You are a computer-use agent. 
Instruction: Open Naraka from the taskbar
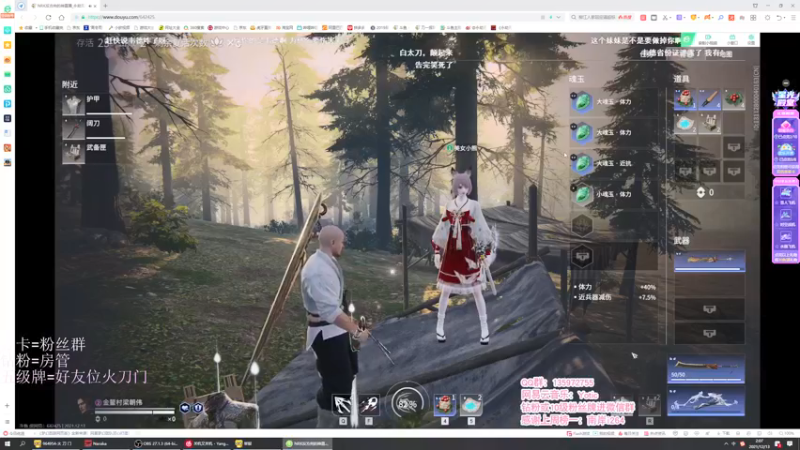coord(105,444)
